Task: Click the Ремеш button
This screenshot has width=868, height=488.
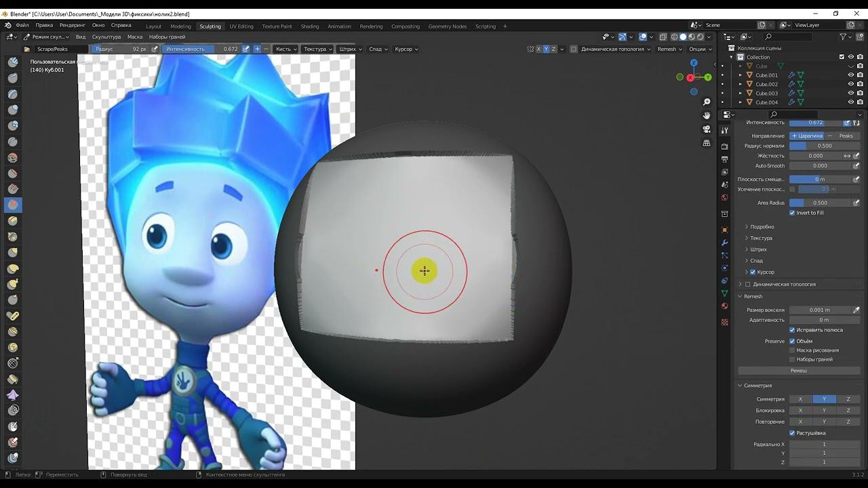Action: pos(799,371)
